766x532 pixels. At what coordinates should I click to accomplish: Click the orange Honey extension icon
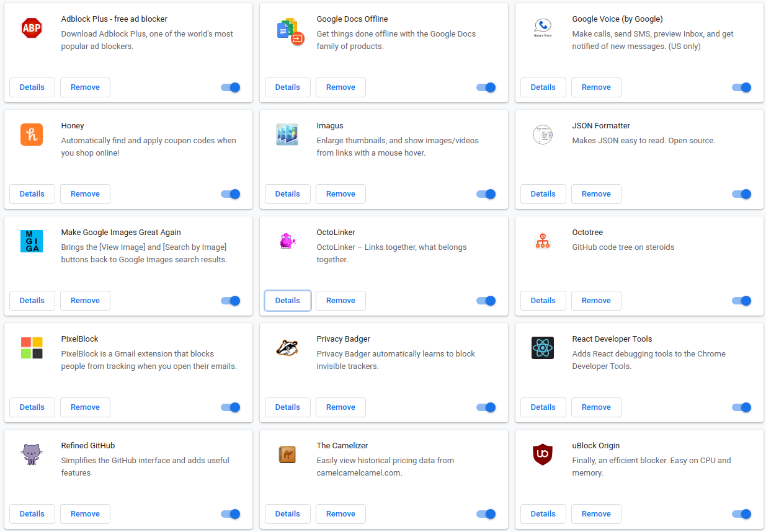click(32, 135)
